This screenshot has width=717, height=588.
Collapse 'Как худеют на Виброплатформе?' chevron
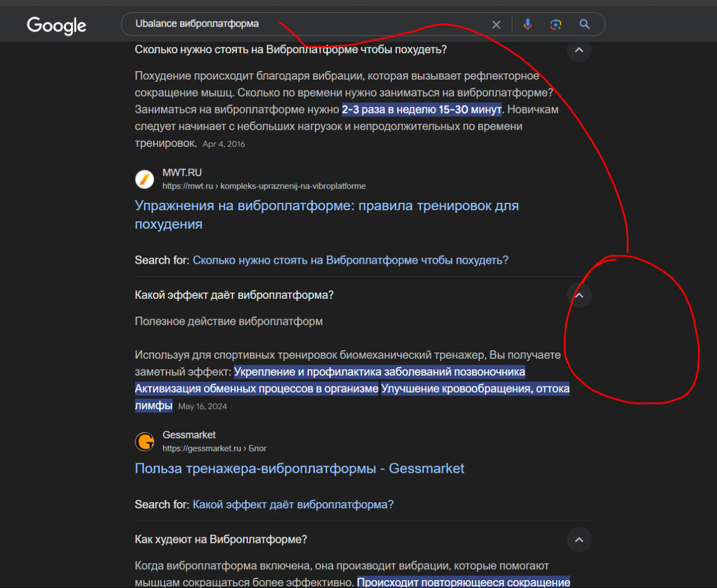(x=579, y=539)
